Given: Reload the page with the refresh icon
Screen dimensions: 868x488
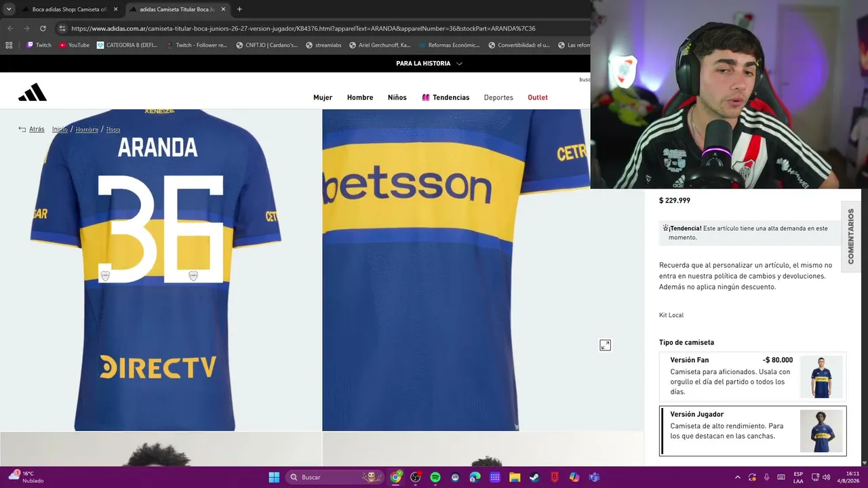Looking at the screenshot, I should coord(43,28).
